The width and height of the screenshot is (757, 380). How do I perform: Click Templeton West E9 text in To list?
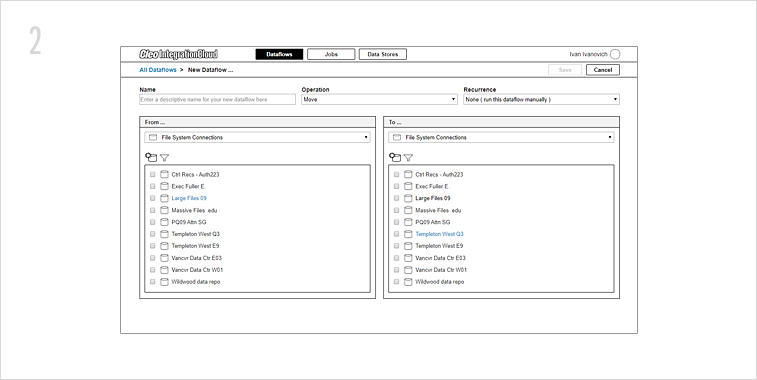pyautogui.click(x=439, y=246)
